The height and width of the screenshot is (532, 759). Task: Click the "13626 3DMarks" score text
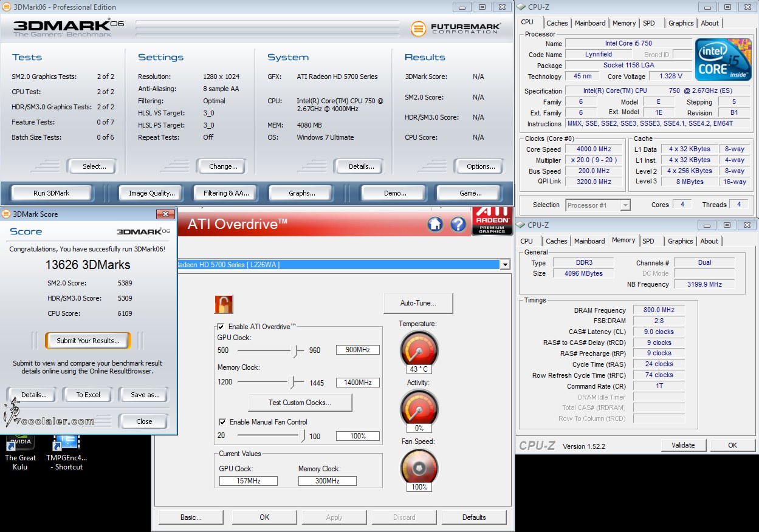coord(88,265)
